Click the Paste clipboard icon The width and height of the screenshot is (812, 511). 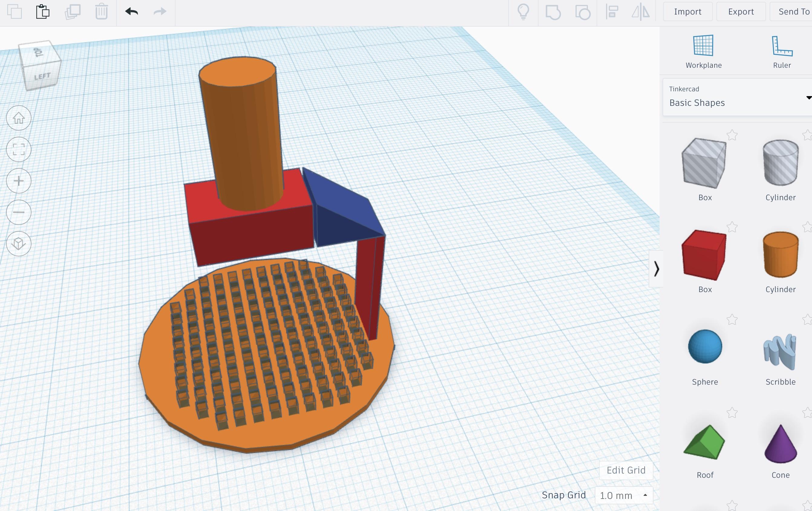point(43,11)
